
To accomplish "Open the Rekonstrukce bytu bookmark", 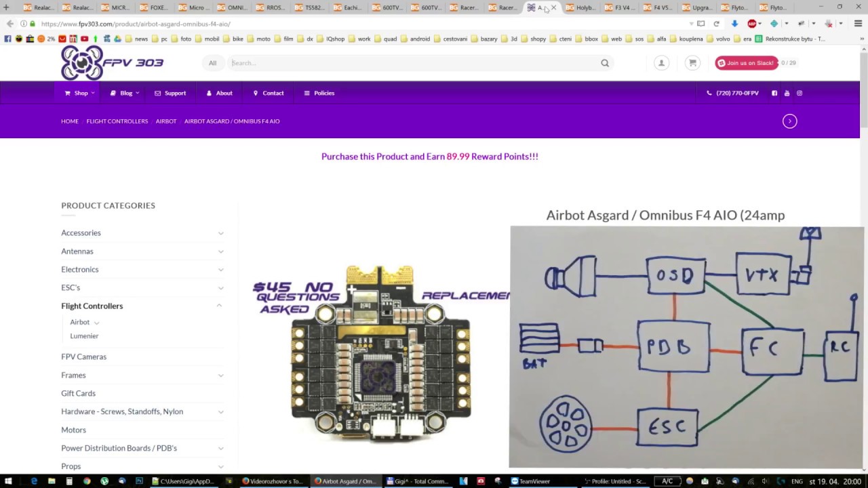I will click(x=789, y=39).
